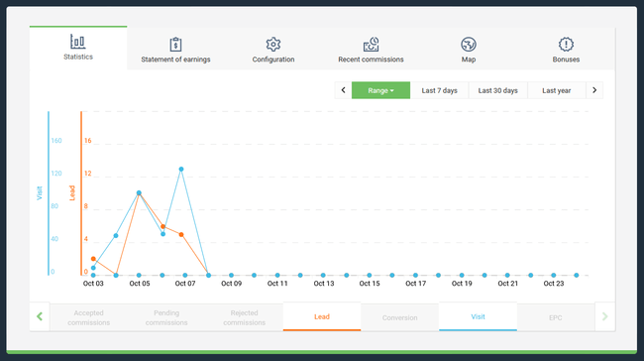Click the Map globe icon
The height and width of the screenshot is (361, 644).
point(469,45)
